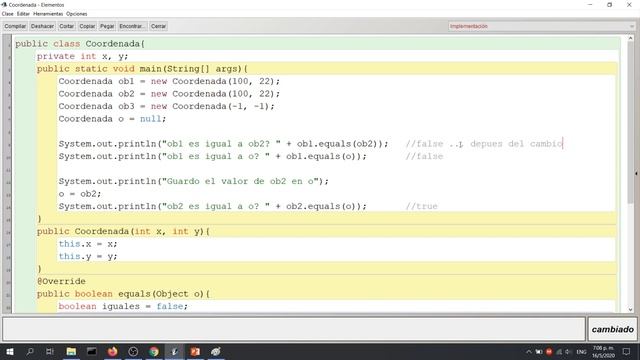640x360 pixels.
Task: Click the 'cambiado' status indicator
Action: 613,329
